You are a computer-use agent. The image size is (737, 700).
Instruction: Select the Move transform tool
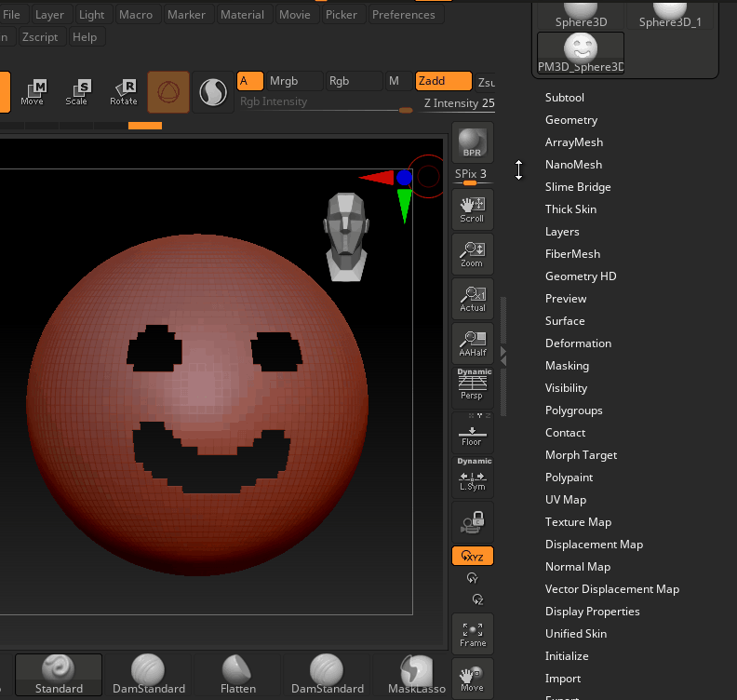(x=33, y=92)
